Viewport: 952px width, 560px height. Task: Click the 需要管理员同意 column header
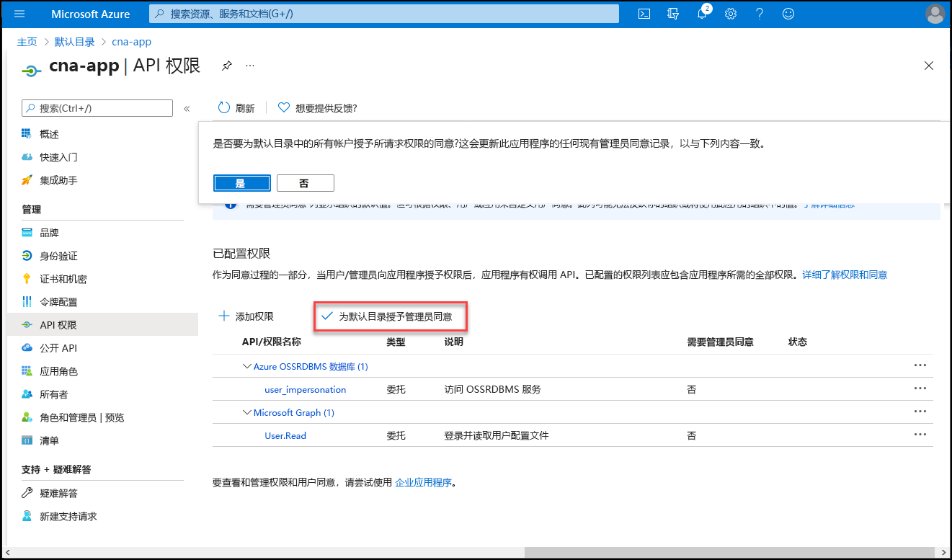[x=721, y=342]
